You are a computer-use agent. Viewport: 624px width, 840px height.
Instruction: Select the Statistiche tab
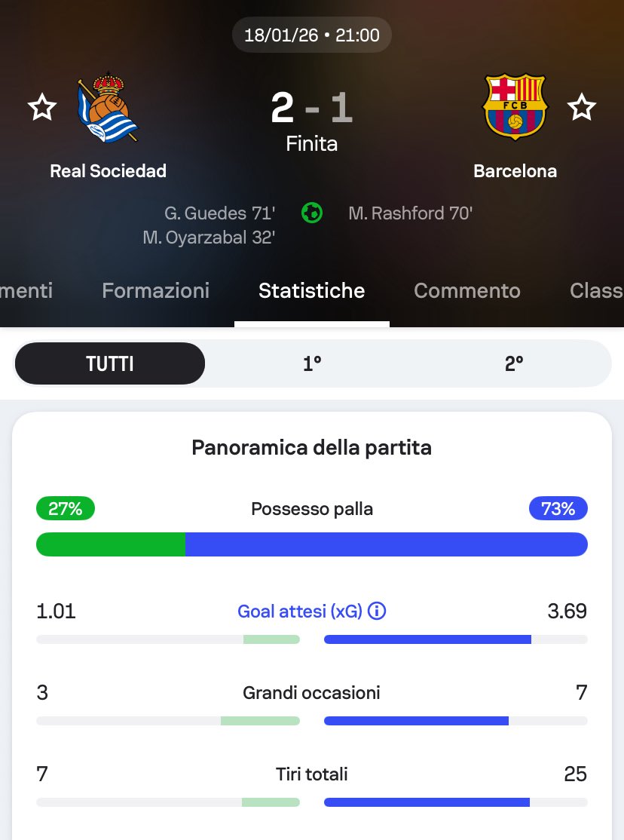pos(311,290)
